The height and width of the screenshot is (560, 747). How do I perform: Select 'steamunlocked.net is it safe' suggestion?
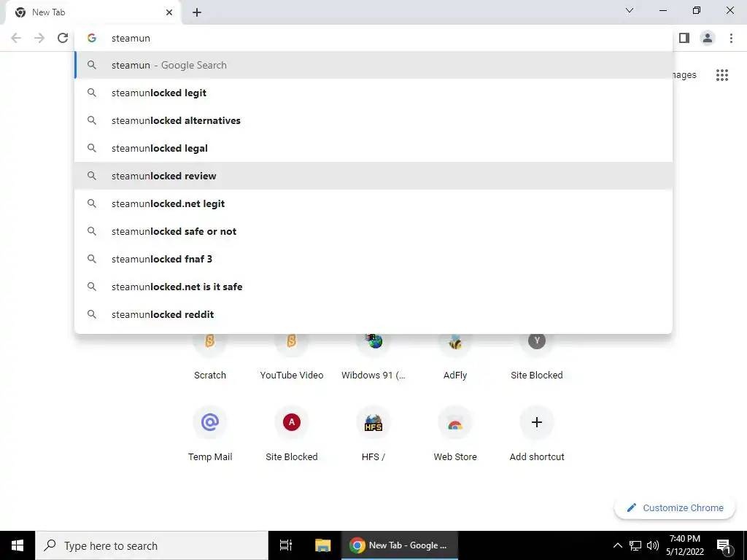pos(373,287)
